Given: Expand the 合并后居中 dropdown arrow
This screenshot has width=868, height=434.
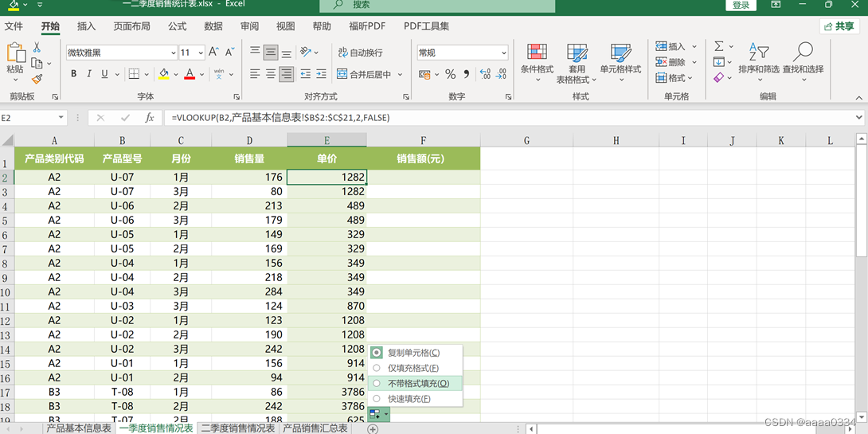Looking at the screenshot, I should [x=400, y=74].
